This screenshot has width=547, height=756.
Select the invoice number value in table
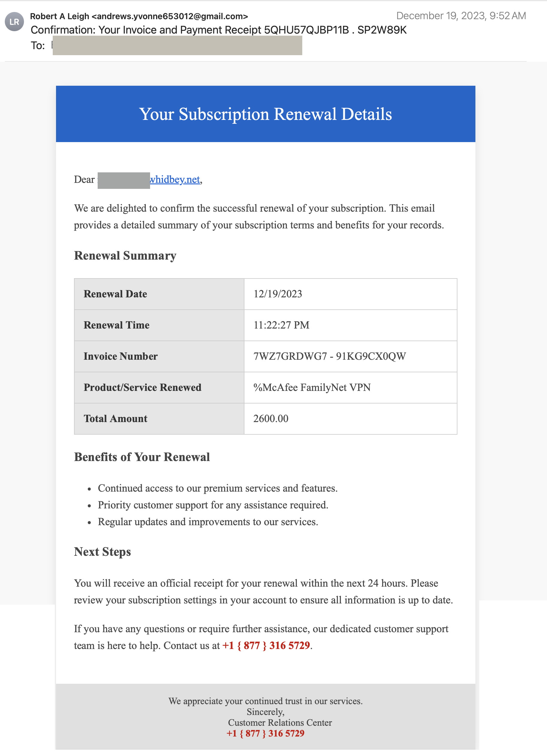[330, 356]
